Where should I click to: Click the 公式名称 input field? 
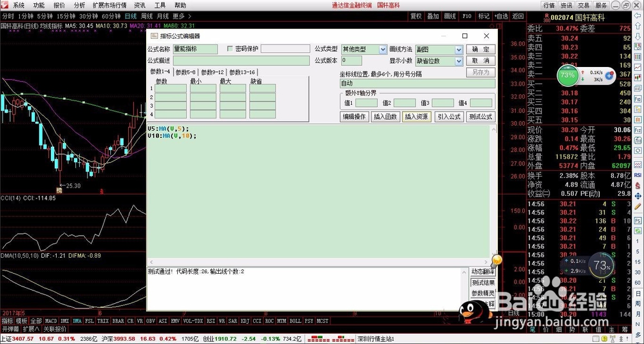click(x=195, y=49)
